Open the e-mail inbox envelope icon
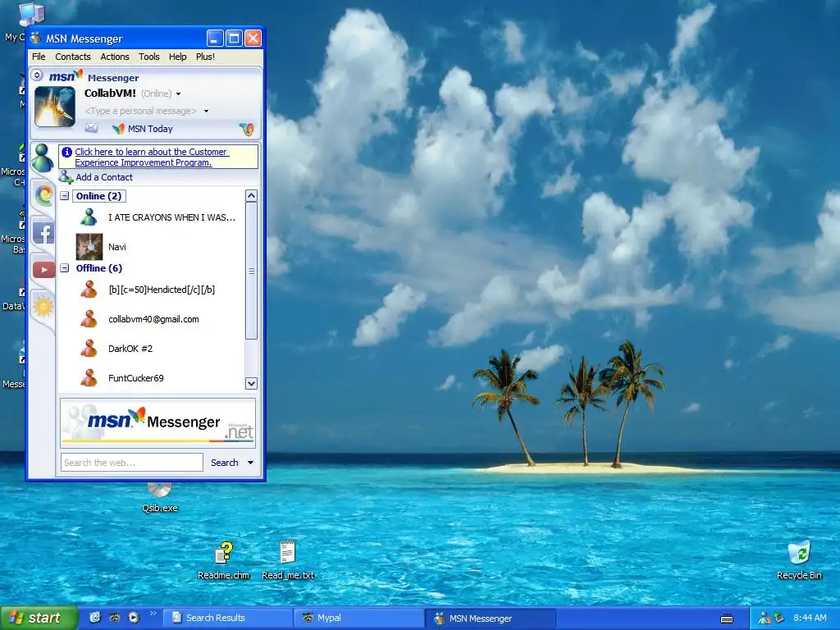 pos(92,128)
